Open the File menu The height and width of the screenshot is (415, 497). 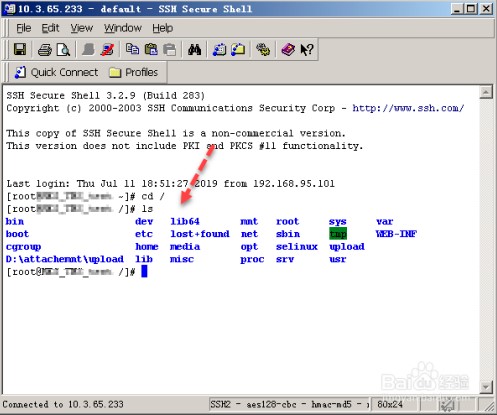24,28
